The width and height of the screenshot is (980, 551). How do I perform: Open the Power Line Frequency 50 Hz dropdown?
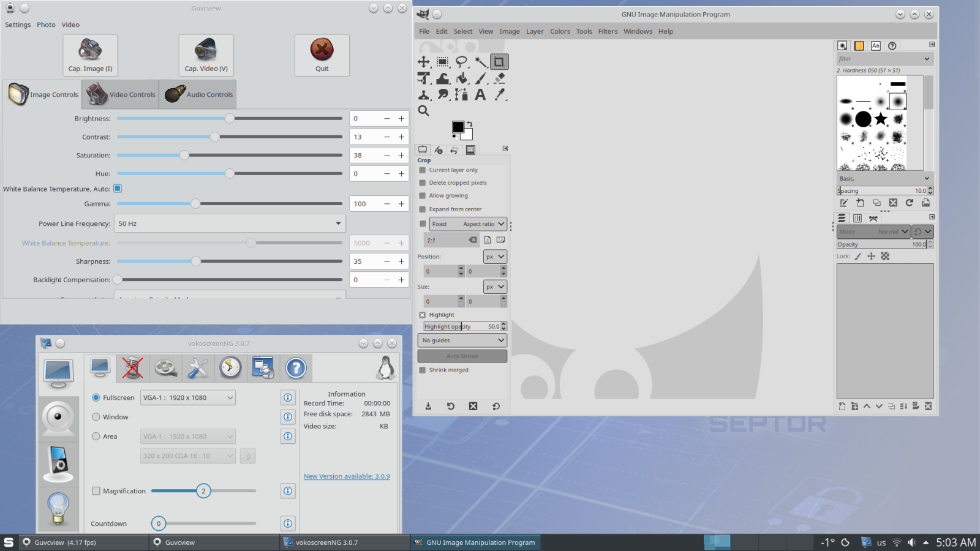(230, 223)
